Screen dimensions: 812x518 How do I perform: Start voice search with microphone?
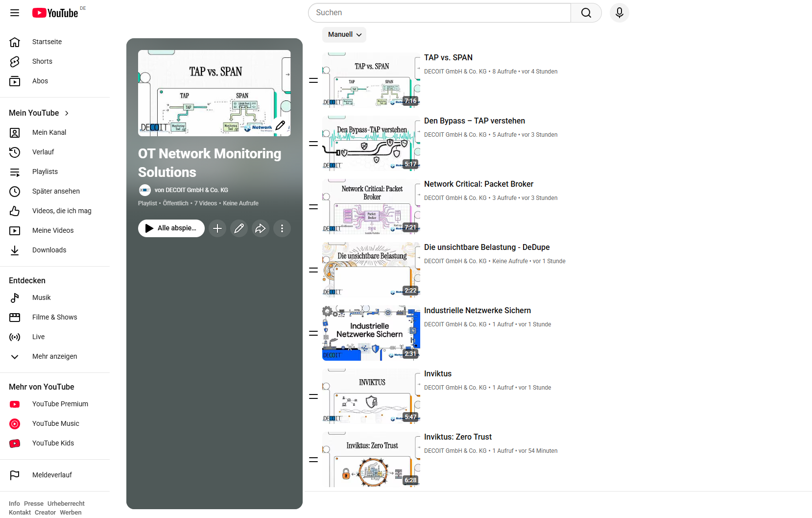click(x=620, y=13)
